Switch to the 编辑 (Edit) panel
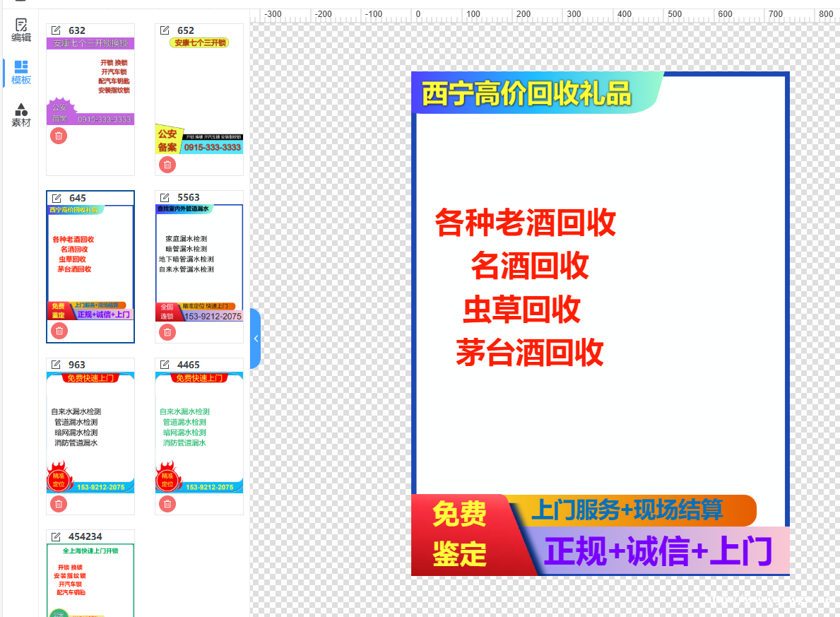This screenshot has width=840, height=617. (x=20, y=32)
